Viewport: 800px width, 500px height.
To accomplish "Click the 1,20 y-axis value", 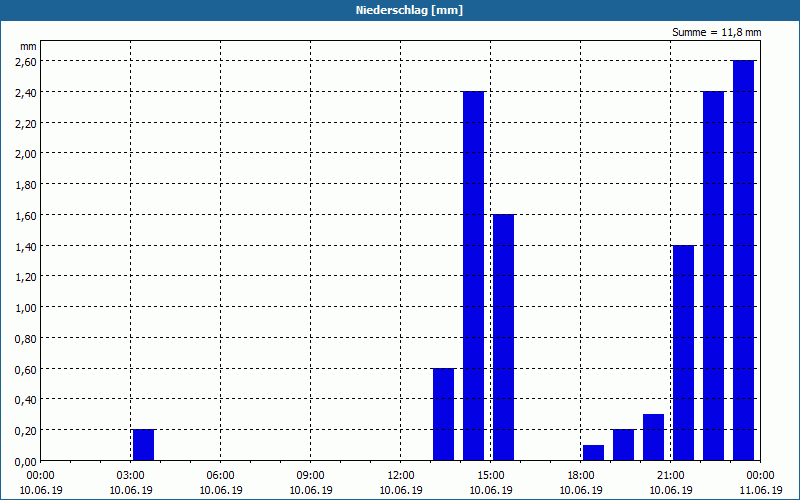I will click(26, 277).
